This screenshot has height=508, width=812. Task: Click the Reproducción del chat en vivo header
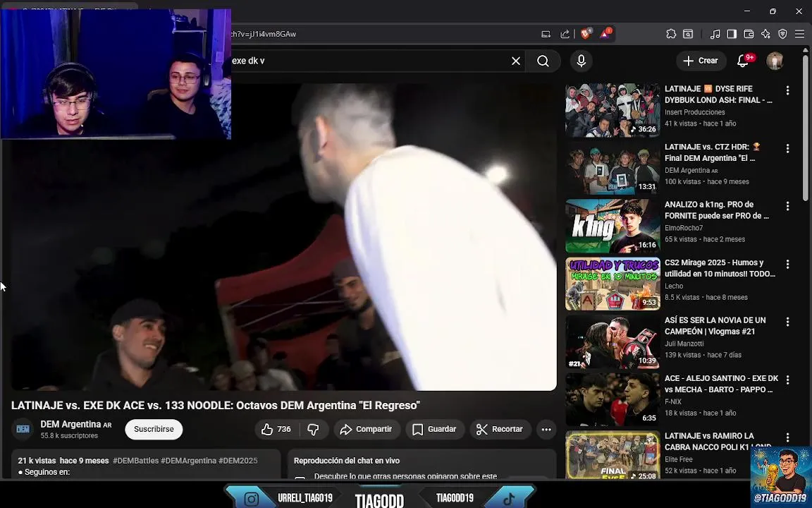pyautogui.click(x=347, y=460)
